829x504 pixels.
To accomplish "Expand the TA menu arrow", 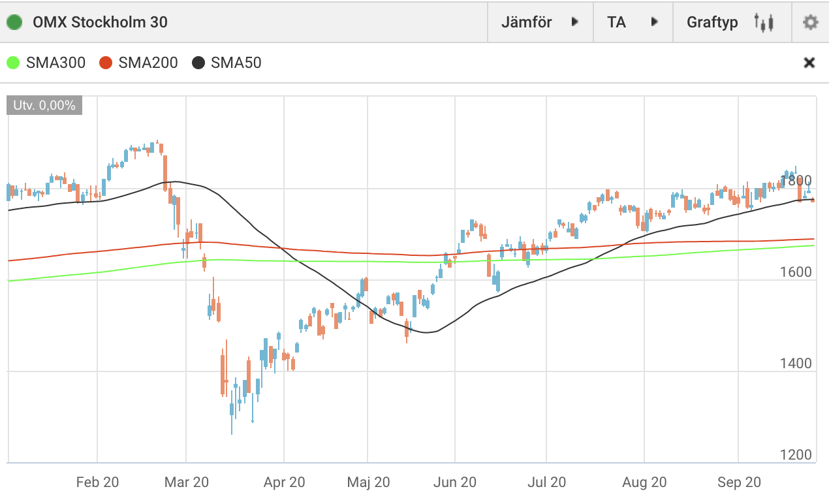I will click(x=655, y=22).
